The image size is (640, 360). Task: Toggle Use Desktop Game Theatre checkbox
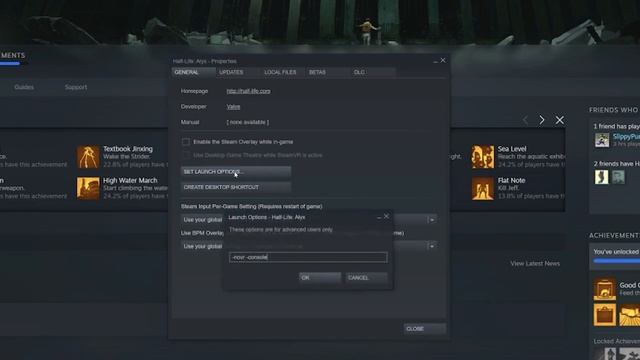click(186, 155)
